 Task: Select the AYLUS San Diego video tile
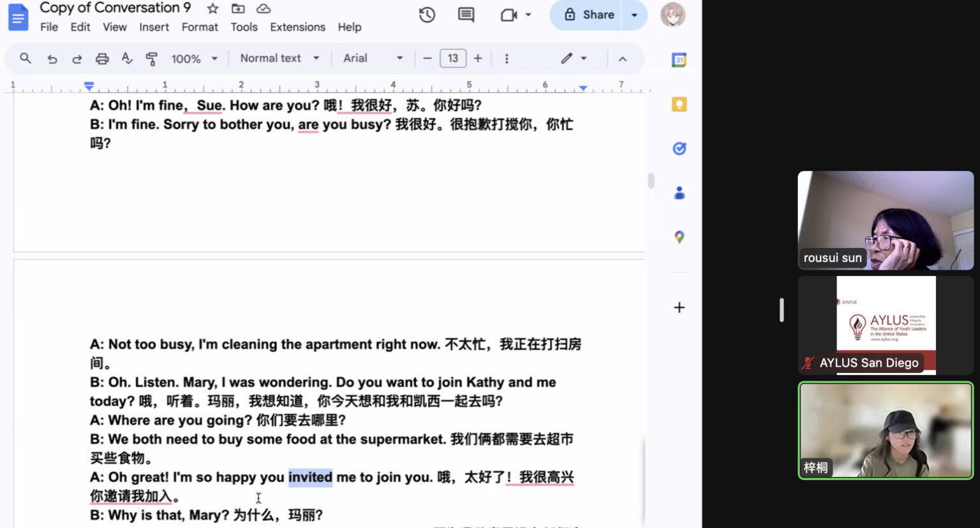pos(886,325)
